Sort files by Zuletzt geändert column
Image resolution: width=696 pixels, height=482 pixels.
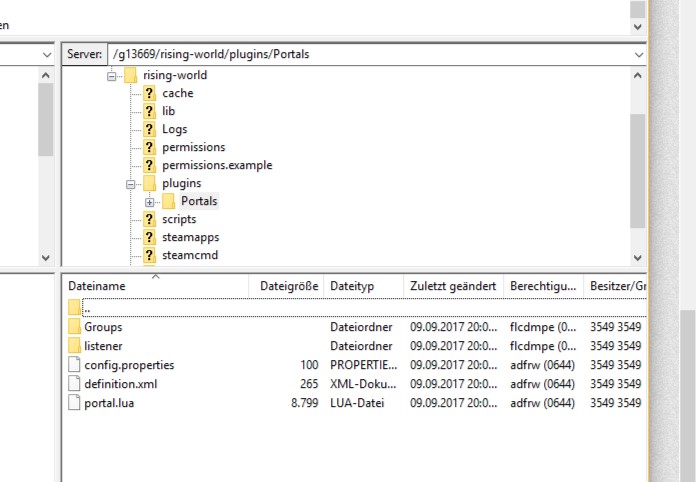click(x=452, y=286)
